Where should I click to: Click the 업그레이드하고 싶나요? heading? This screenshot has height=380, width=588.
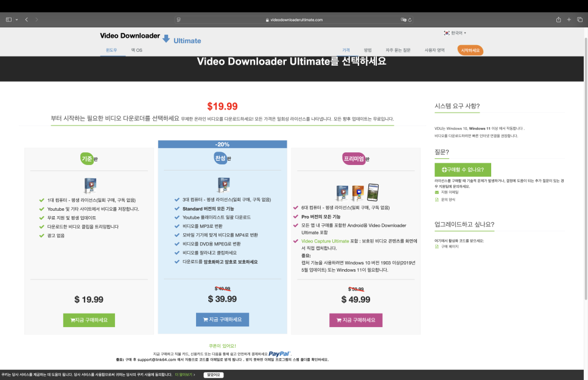pos(464,224)
